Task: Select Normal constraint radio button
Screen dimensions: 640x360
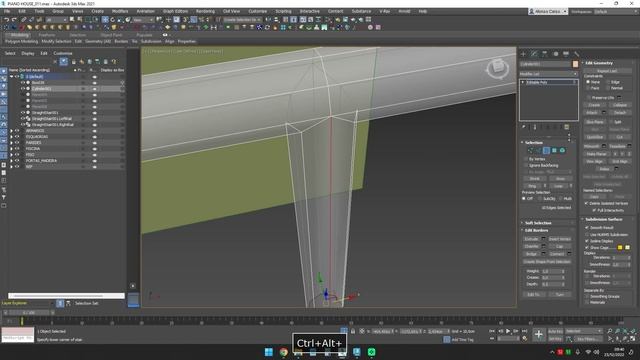Action: pyautogui.click(x=608, y=88)
